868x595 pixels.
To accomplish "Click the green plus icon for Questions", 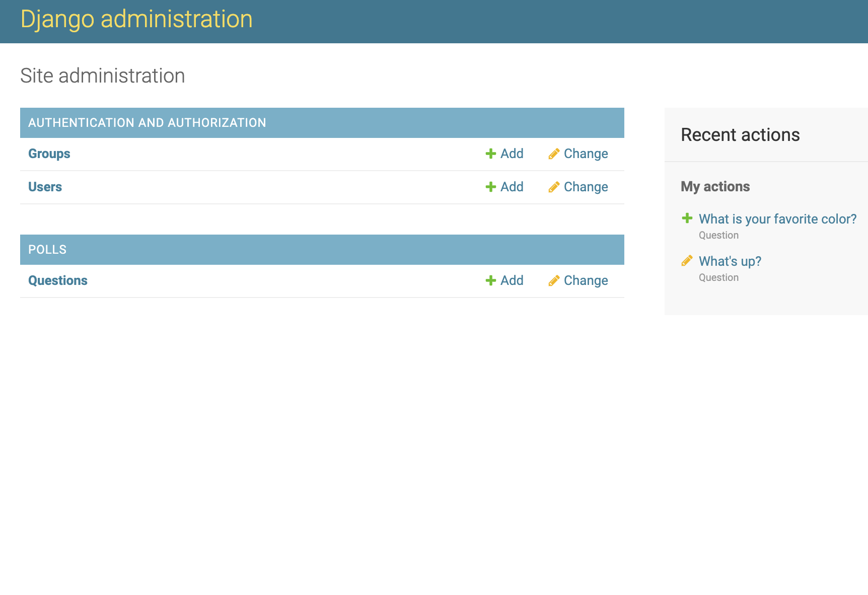I will [x=491, y=280].
